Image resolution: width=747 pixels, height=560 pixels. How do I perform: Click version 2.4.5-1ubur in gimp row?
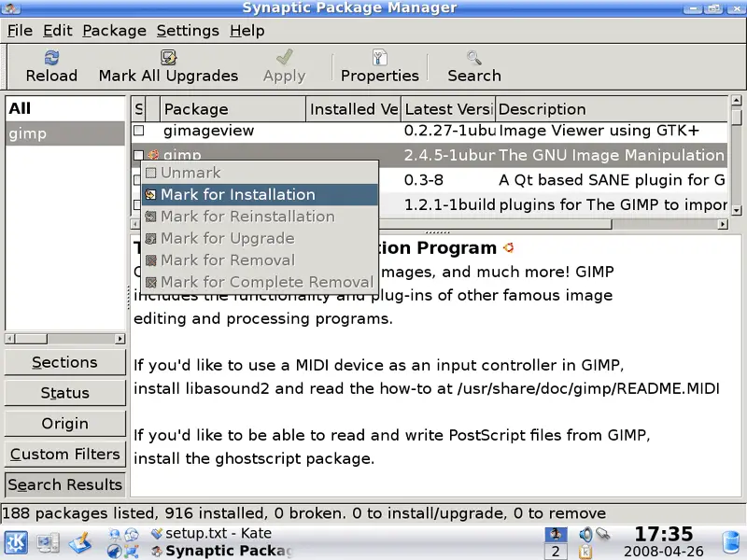click(449, 155)
